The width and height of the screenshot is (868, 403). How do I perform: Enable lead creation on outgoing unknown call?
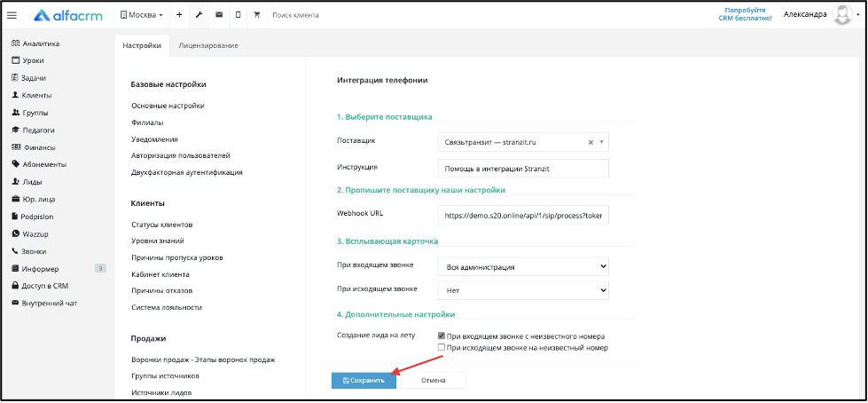coord(442,348)
